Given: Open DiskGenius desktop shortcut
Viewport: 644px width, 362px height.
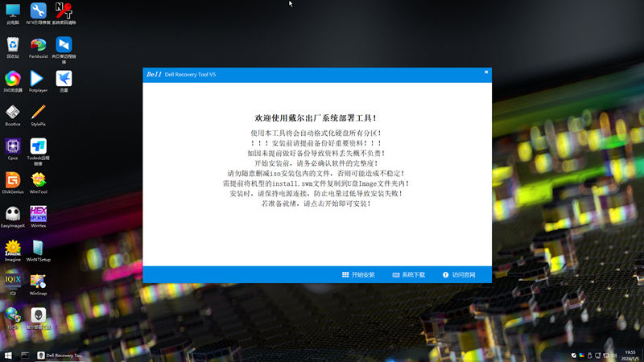Looking at the screenshot, I should tap(13, 183).
